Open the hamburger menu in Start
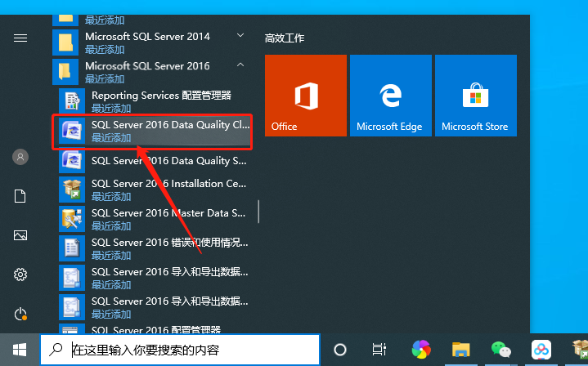588x366 pixels. click(20, 38)
